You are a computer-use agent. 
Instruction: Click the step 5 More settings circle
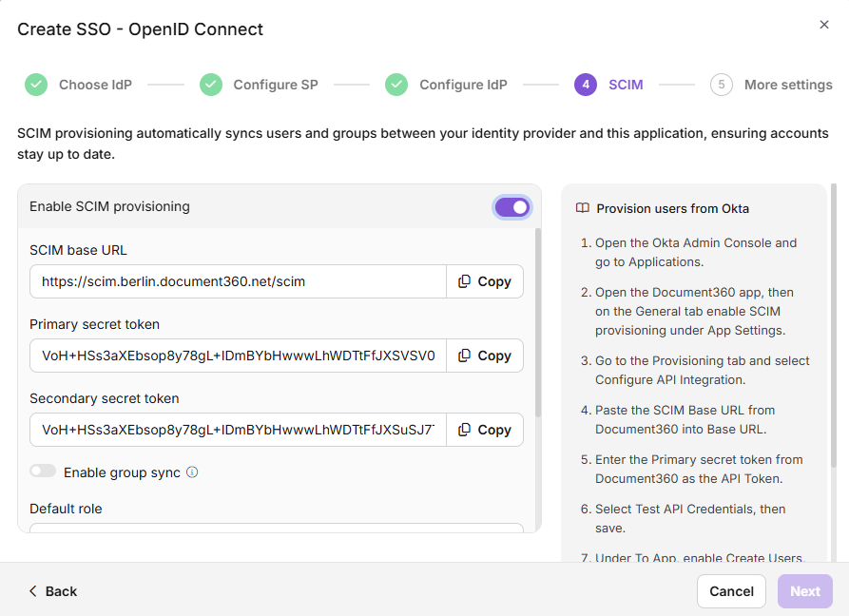(x=722, y=85)
